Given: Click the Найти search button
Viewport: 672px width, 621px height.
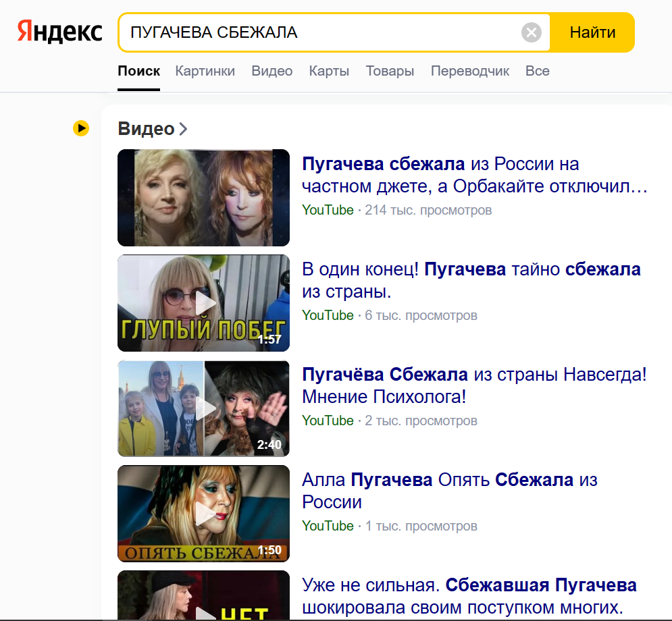Looking at the screenshot, I should click(x=592, y=32).
